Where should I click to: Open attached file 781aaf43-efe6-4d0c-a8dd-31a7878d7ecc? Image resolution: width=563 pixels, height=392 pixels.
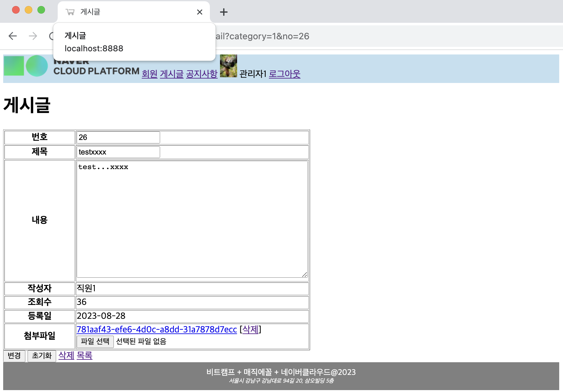157,330
